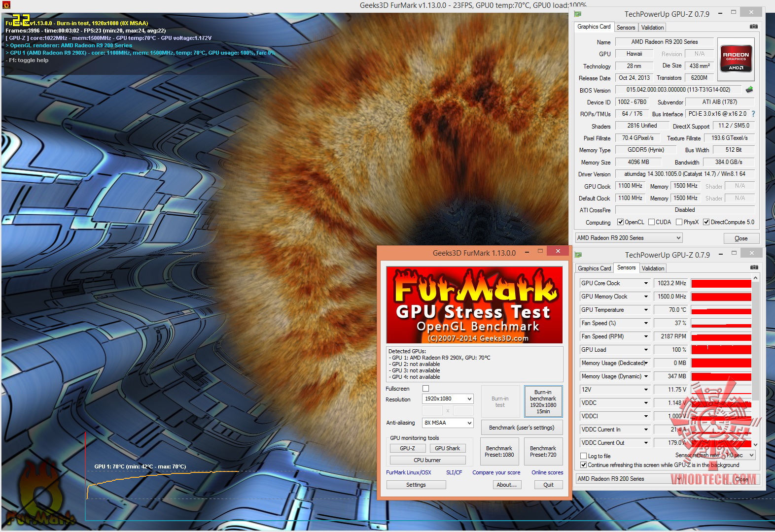Click the Burn-in benchmark 1920x1080 15min button
The height and width of the screenshot is (532, 775).
click(543, 401)
